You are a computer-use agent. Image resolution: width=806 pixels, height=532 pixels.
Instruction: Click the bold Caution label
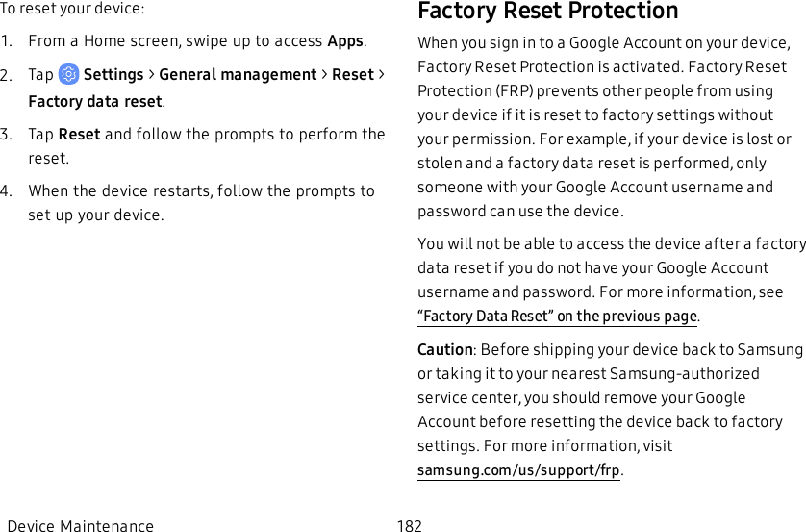point(444,349)
